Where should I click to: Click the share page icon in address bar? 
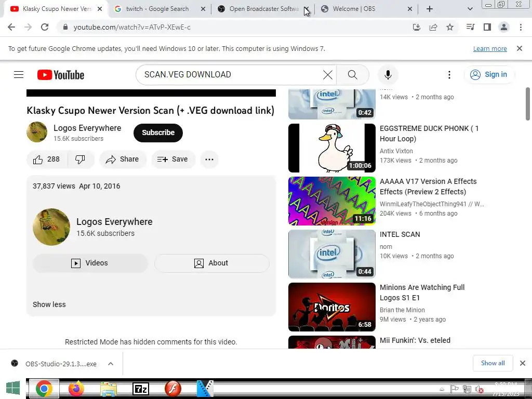[433, 27]
